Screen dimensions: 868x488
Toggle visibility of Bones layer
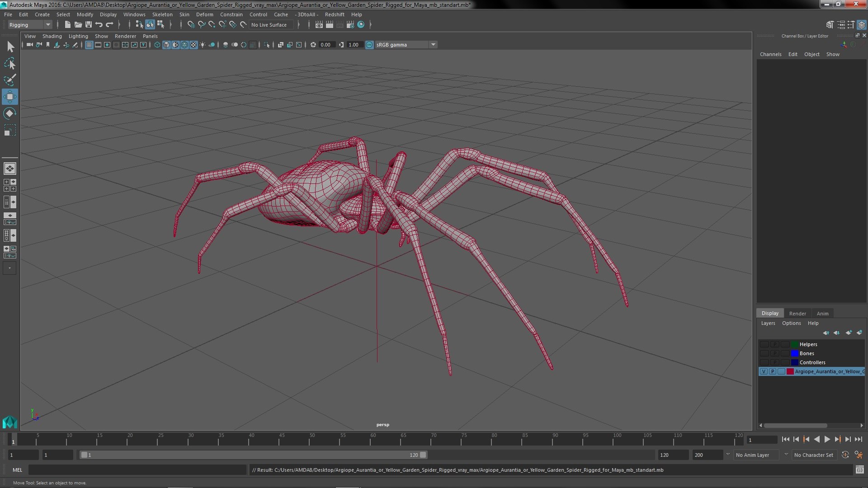pyautogui.click(x=764, y=353)
